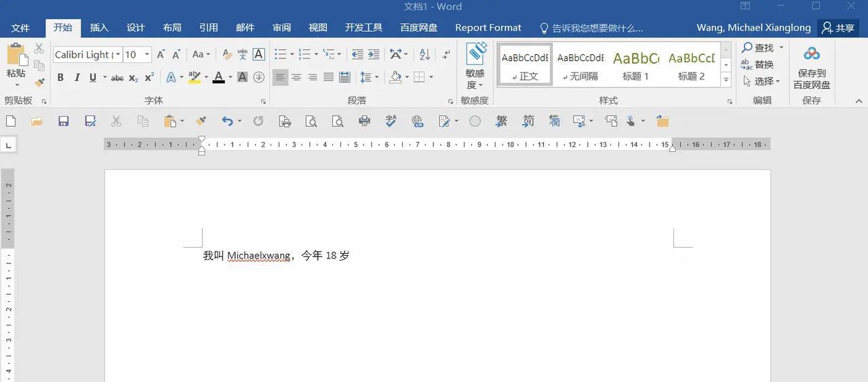Apply paragraph shading with the paint bucket
868x382 pixels.
395,77
